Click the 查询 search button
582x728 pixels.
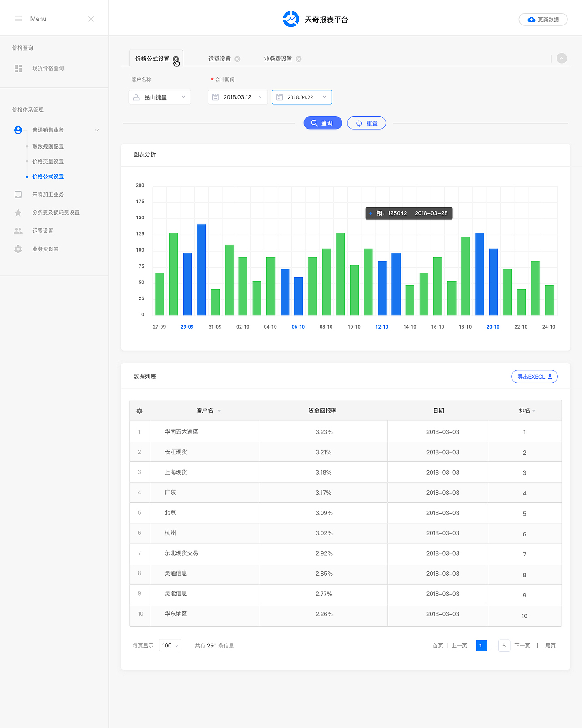(323, 123)
